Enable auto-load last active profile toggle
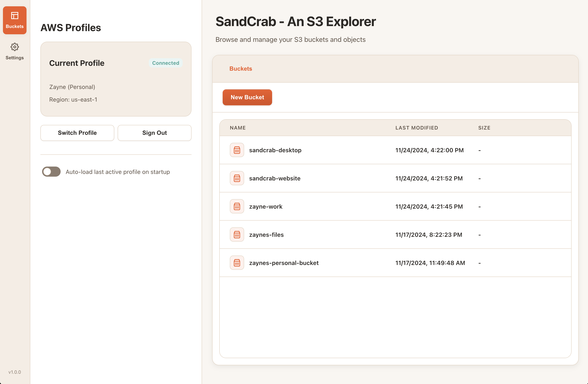This screenshot has width=588, height=384. (51, 172)
